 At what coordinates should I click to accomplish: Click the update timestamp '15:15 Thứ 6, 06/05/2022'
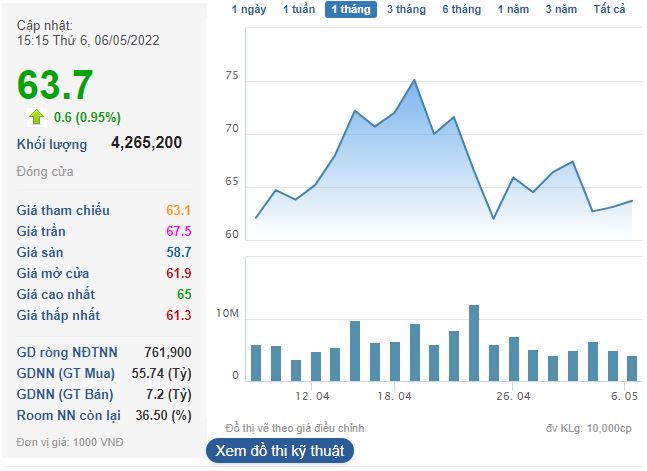(88, 40)
